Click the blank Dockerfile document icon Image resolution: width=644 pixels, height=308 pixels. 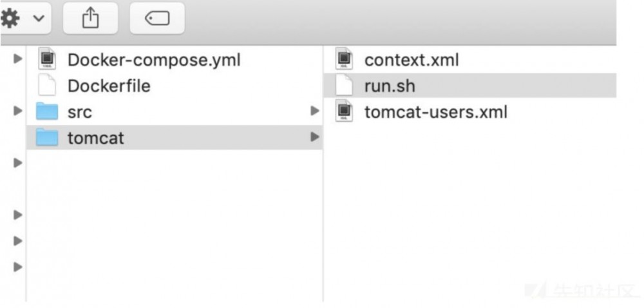[x=47, y=86]
